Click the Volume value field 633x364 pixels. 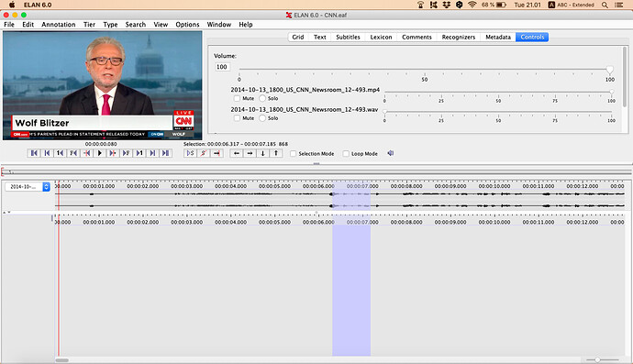click(222, 67)
